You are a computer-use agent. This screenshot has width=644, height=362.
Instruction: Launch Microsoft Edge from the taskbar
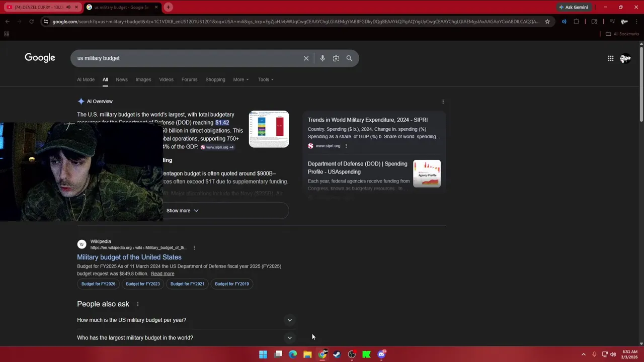point(293,354)
